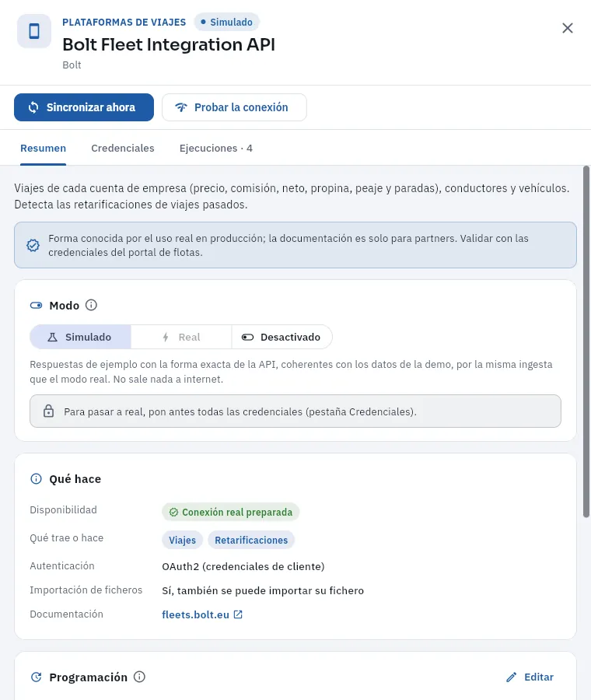Image resolution: width=591 pixels, height=700 pixels.
Task: Edit the Programación schedule
Action: [x=530, y=677]
